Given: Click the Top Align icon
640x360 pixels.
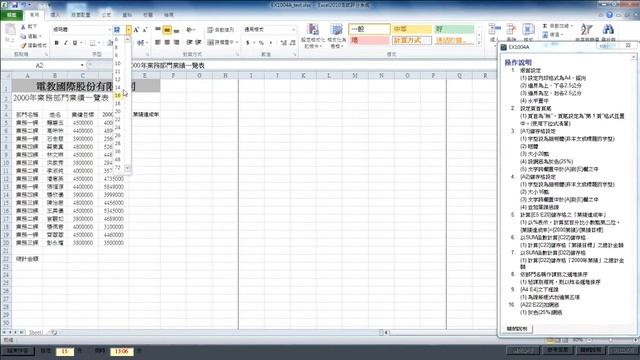Looking at the screenshot, I should click(158, 30).
